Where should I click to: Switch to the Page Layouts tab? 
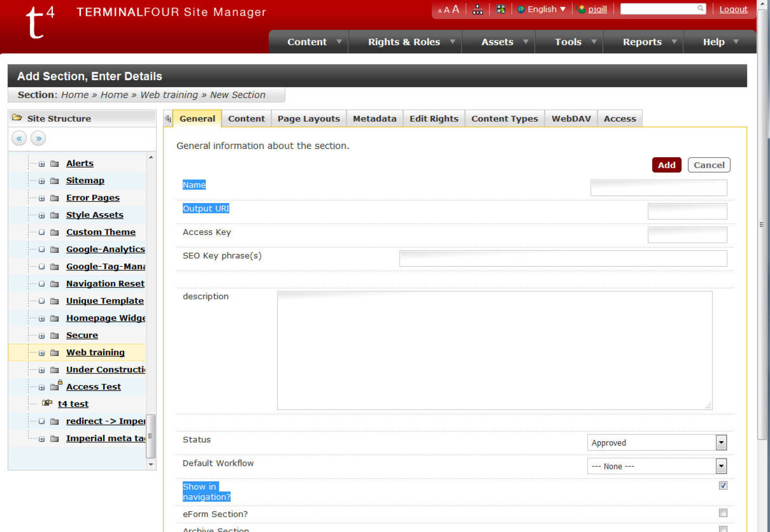click(309, 119)
